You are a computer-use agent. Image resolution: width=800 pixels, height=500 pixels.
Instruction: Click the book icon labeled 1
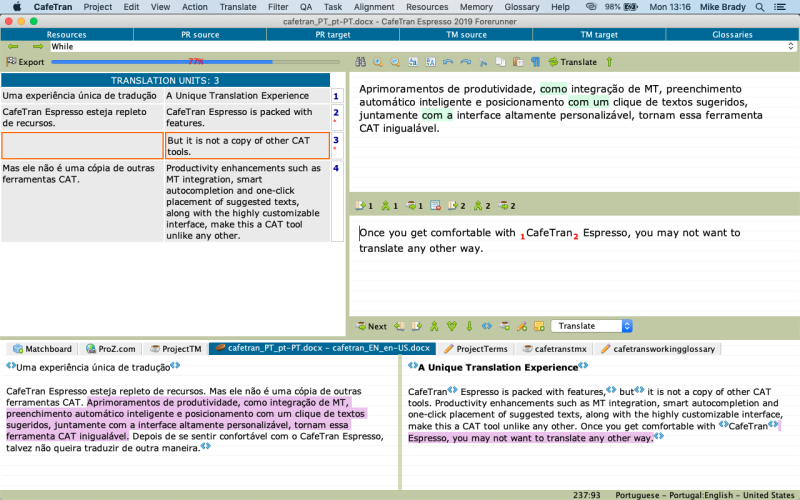(364, 206)
